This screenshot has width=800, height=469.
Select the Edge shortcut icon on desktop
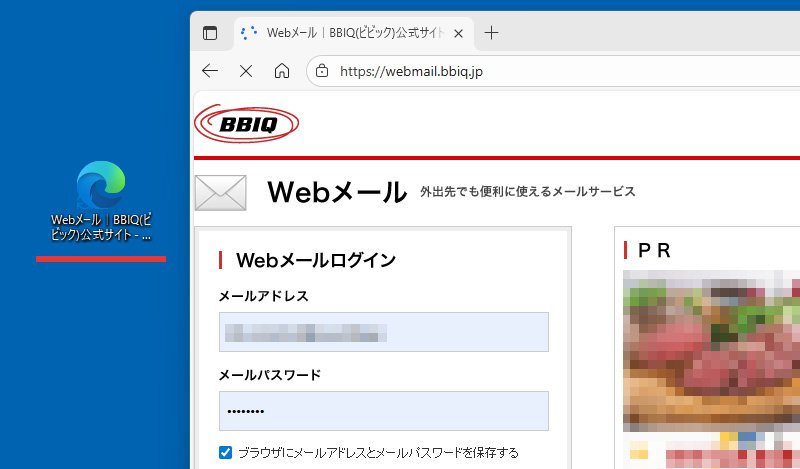(101, 187)
